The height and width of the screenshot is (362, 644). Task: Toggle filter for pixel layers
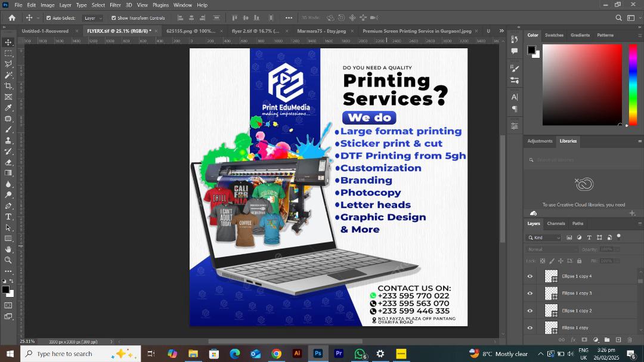pyautogui.click(x=569, y=237)
